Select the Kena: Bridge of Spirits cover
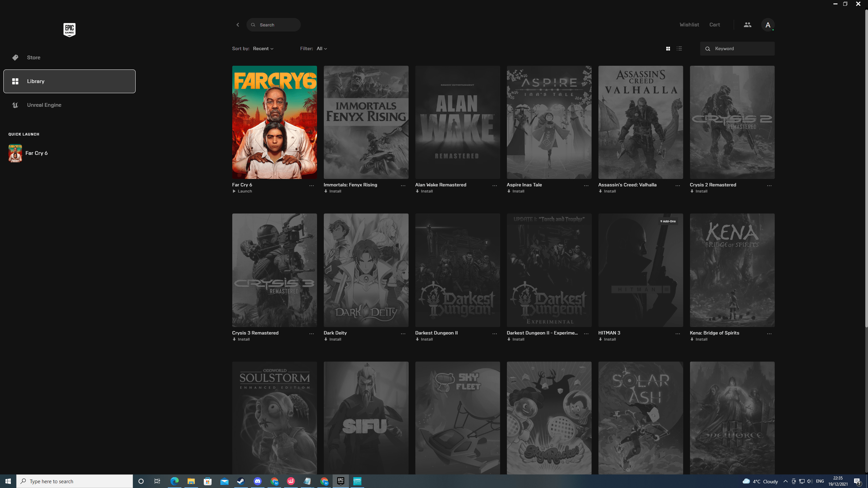This screenshot has width=868, height=488. pyautogui.click(x=732, y=270)
